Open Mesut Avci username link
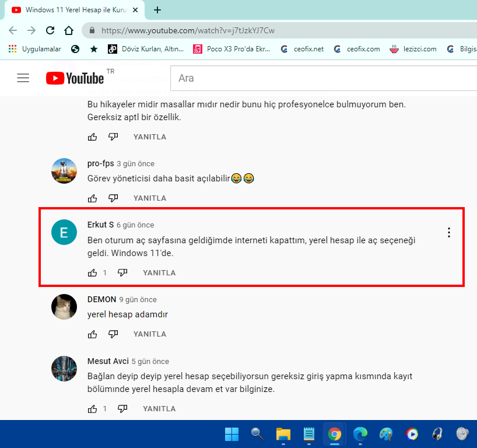477x448 pixels. point(108,361)
